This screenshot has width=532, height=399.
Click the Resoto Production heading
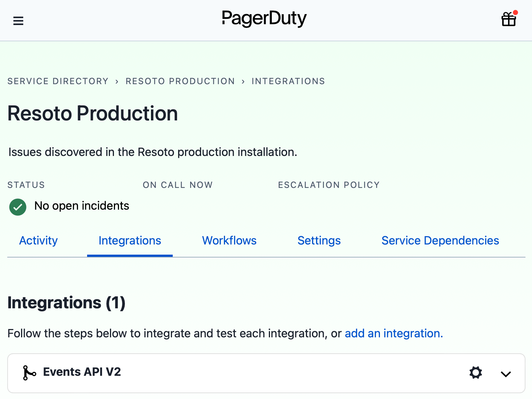(x=93, y=113)
